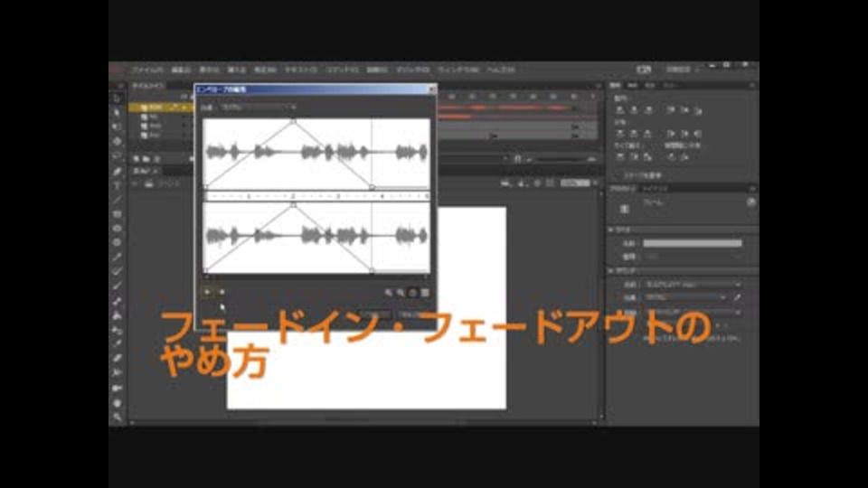
Task: Open the edit scene picker above stage
Action: coord(505,183)
